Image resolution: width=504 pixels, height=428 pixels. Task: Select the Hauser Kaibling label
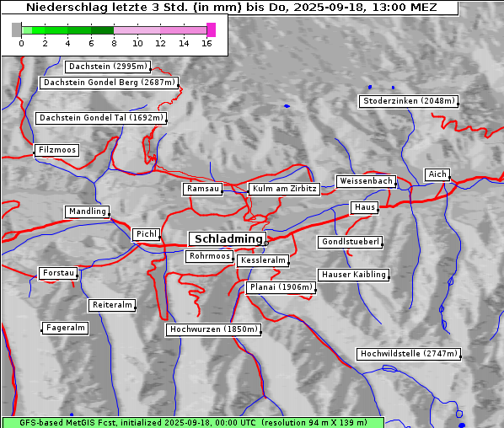(x=354, y=275)
